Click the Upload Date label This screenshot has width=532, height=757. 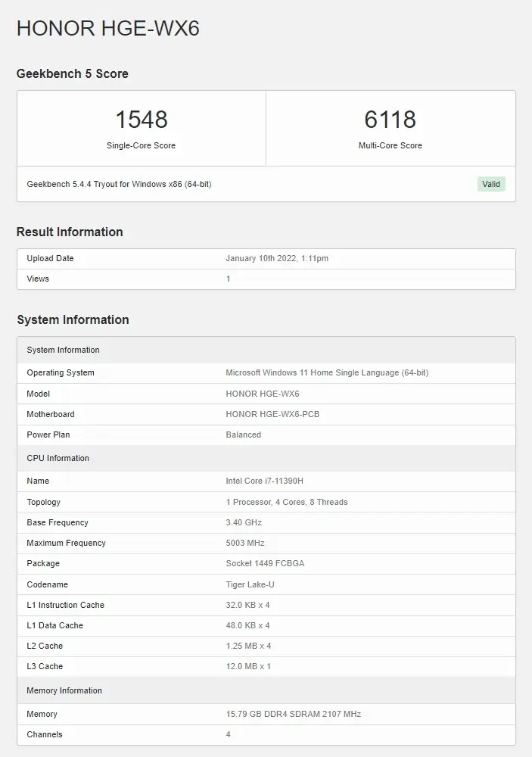click(50, 258)
